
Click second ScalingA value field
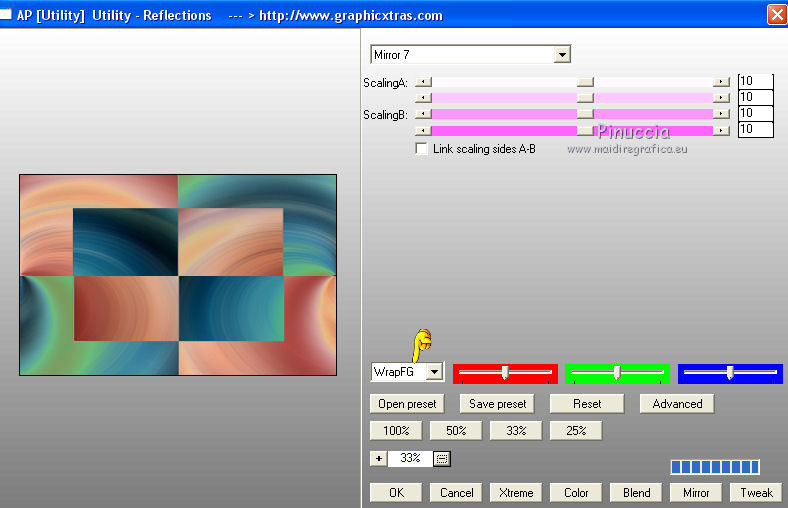(755, 97)
